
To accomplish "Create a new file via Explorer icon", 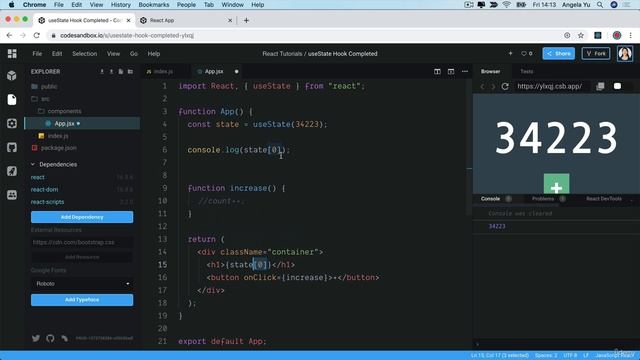I will [121, 71].
